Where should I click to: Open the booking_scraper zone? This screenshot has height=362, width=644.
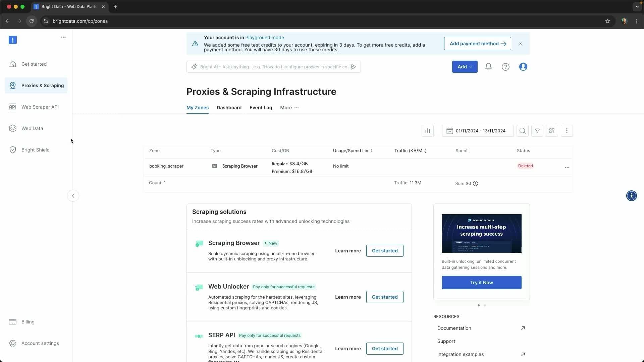click(x=166, y=166)
